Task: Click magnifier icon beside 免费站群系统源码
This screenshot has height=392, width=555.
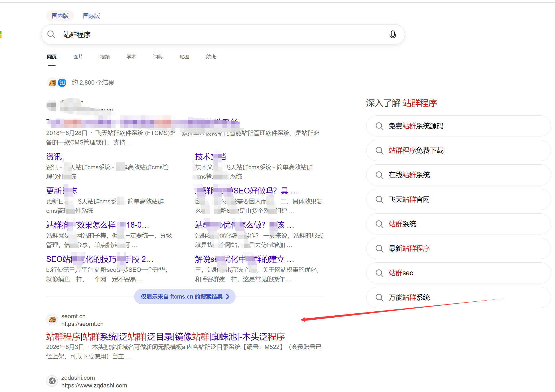Action: [379, 126]
